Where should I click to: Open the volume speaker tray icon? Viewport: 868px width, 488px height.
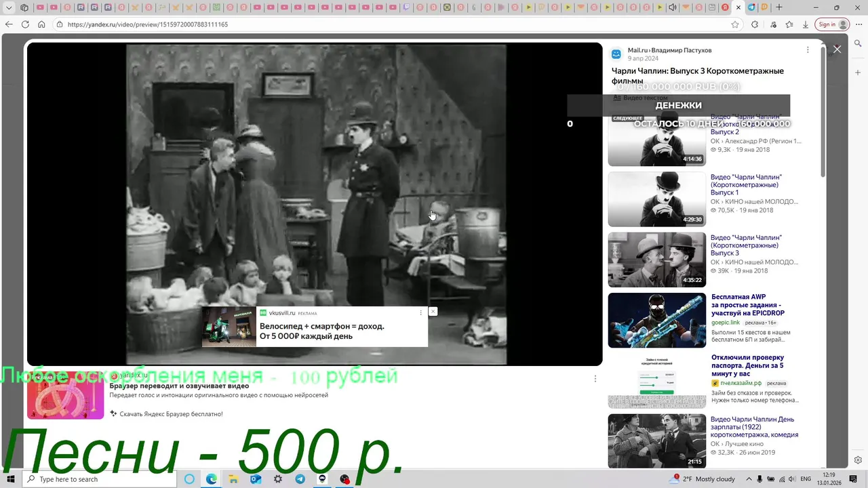click(x=793, y=479)
